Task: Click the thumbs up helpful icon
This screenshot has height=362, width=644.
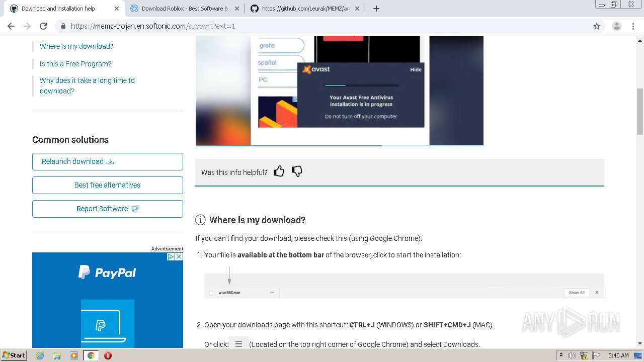Action: point(279,171)
